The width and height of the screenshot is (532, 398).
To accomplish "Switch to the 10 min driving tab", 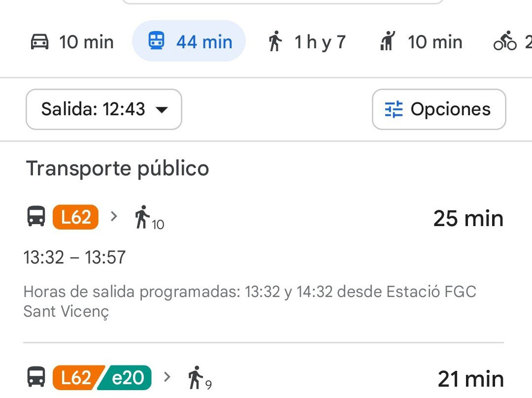I will tap(72, 42).
